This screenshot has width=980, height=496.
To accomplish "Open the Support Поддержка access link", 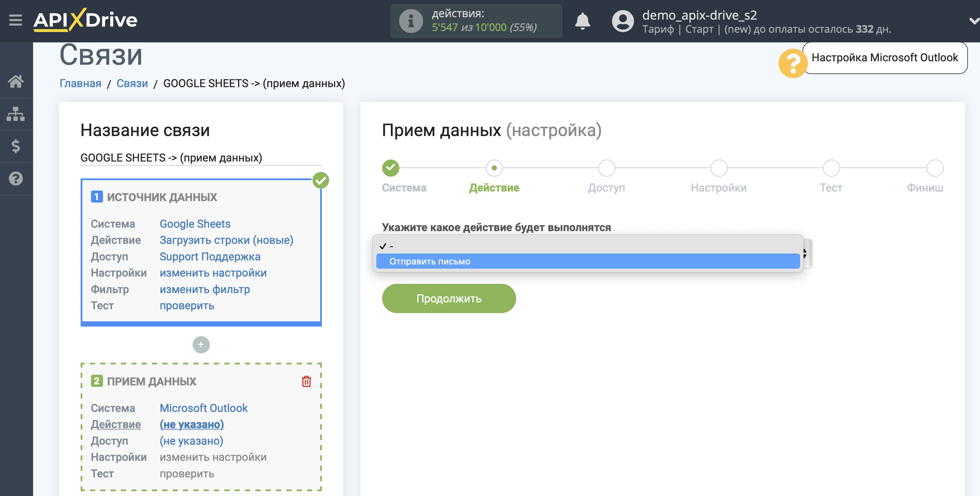I will [x=210, y=256].
